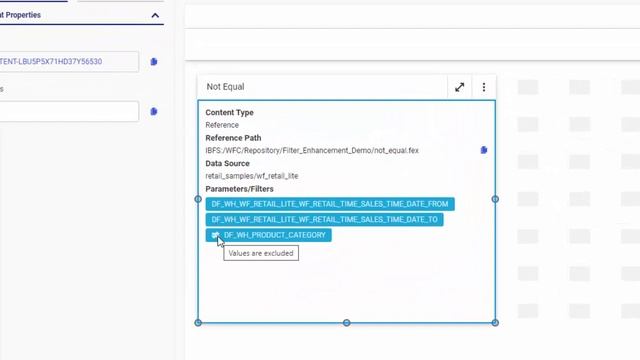Select the DF_WH_PRODUCT_CATEGORY filter chip
Viewport: 640px width, 360px height.
[269, 235]
